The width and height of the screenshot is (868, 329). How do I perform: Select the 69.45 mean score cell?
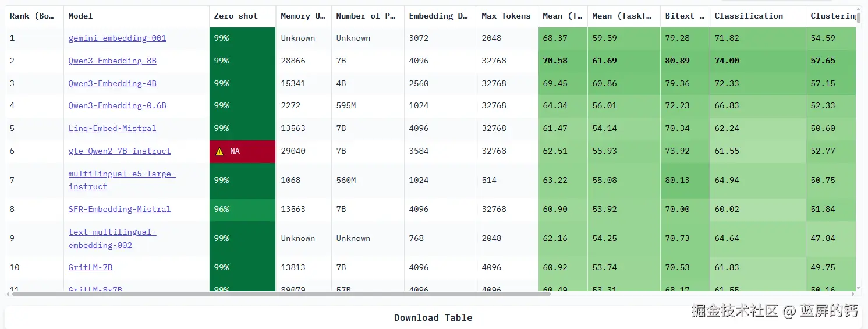563,83
